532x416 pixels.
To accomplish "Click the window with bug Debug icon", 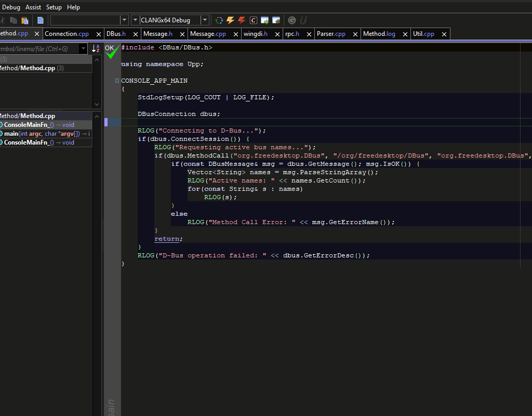I will 276,20.
